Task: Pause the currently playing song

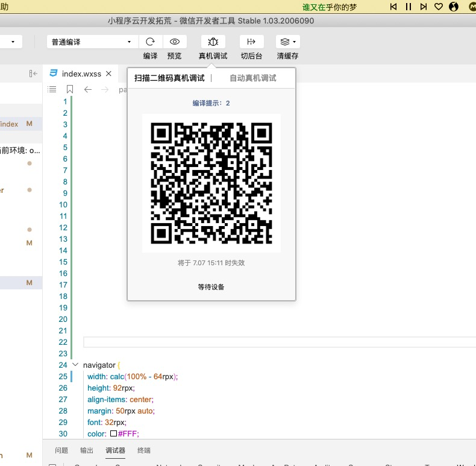Action: tap(409, 7)
